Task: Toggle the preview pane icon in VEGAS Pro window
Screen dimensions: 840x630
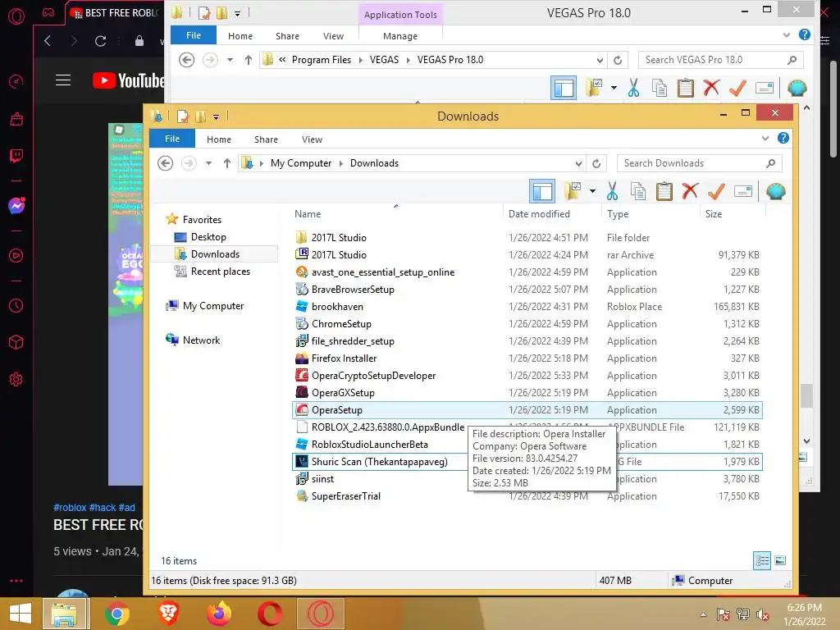Action: [x=564, y=88]
